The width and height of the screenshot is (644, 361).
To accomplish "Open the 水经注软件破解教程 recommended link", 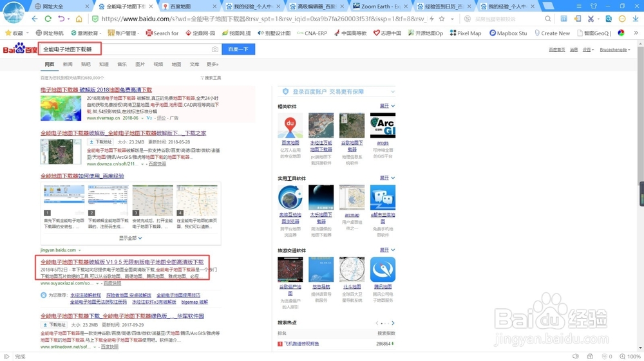I will [x=86, y=295].
